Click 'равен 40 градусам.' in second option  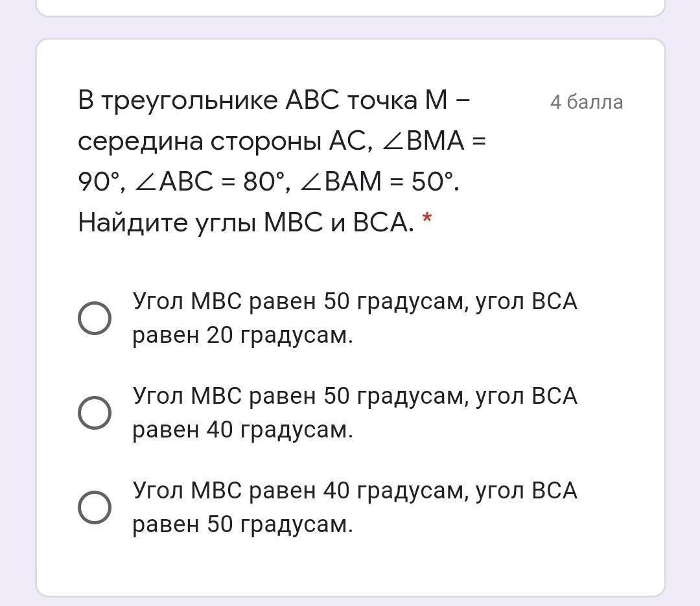[x=242, y=430]
